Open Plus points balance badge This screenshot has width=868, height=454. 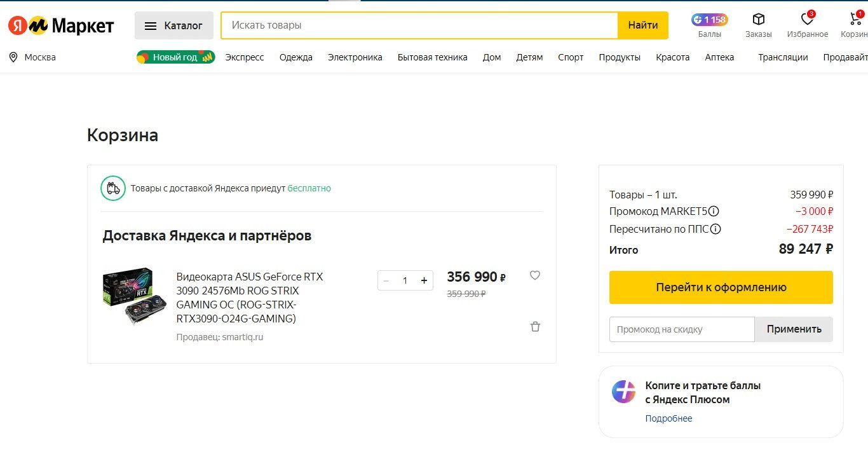pos(710,20)
